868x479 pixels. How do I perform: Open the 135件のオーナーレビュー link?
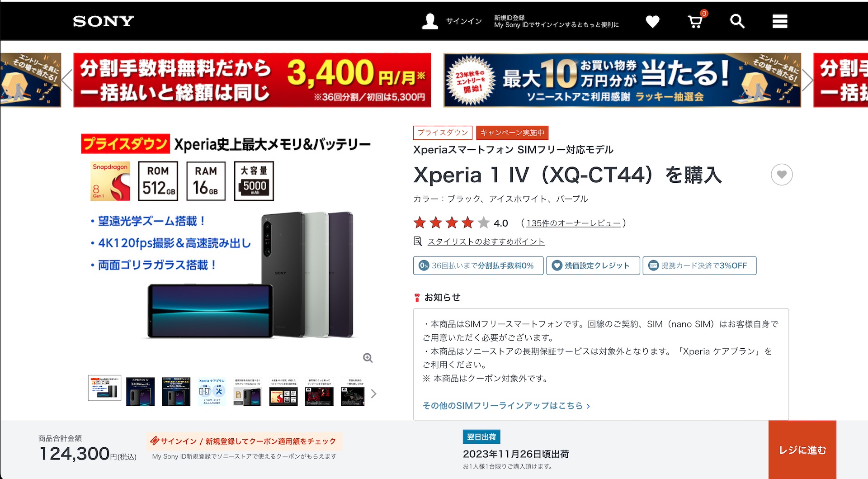[573, 223]
